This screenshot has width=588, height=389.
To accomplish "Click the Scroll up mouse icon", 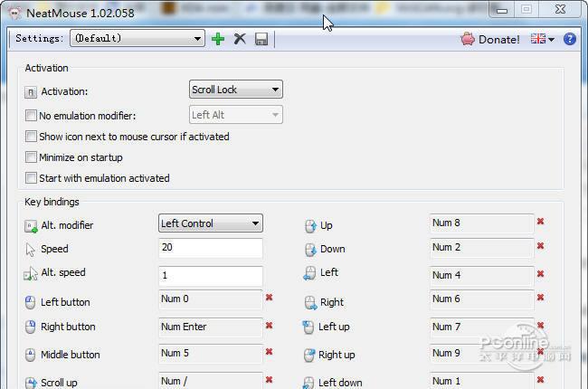I will click(31, 383).
